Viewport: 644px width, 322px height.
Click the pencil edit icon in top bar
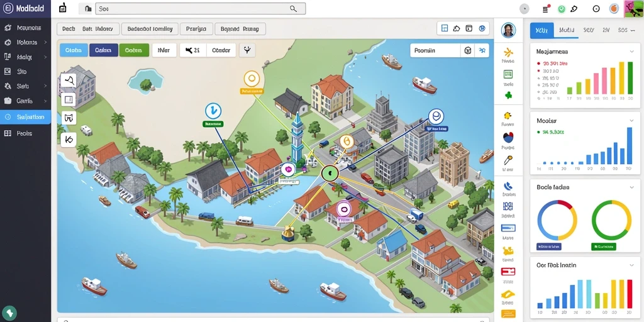click(574, 9)
